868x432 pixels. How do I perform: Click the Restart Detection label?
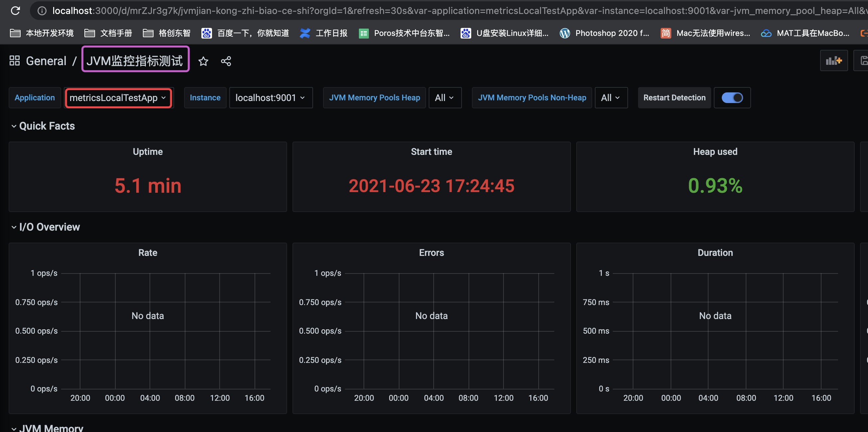pos(674,98)
